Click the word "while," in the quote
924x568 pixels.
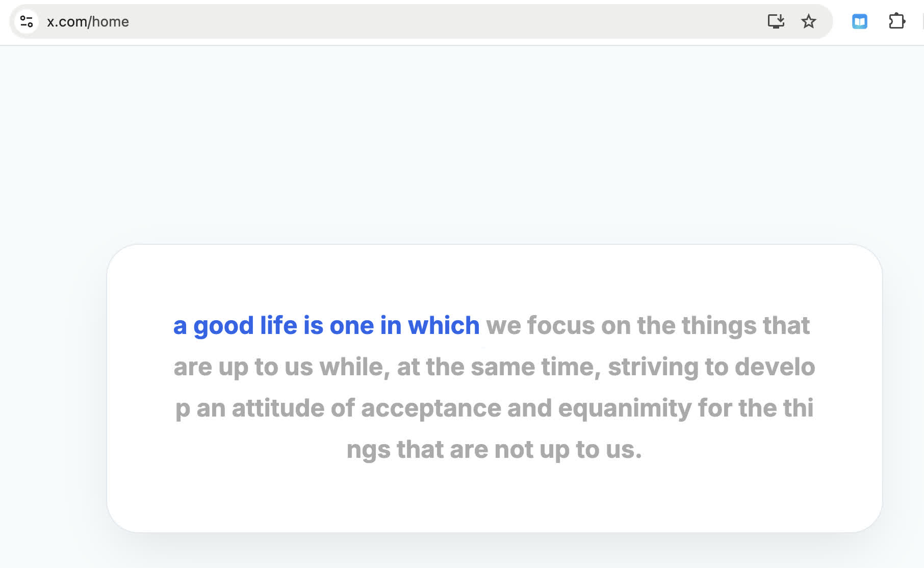pyautogui.click(x=354, y=367)
